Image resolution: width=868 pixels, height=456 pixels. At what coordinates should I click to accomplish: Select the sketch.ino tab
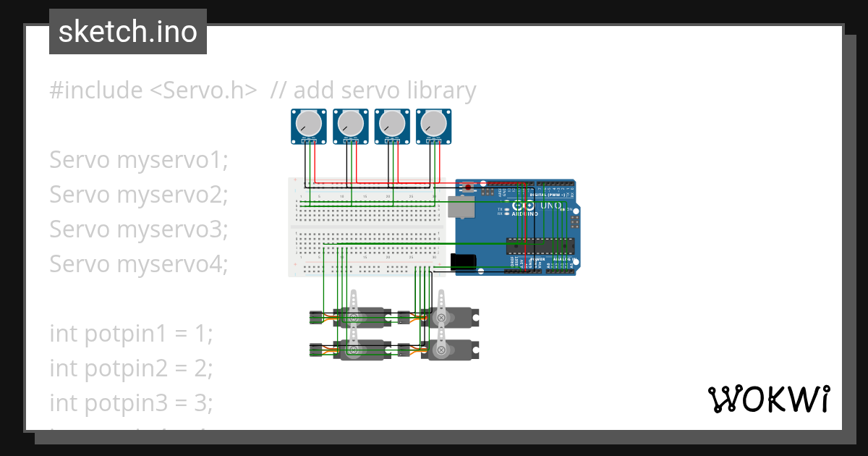127,31
